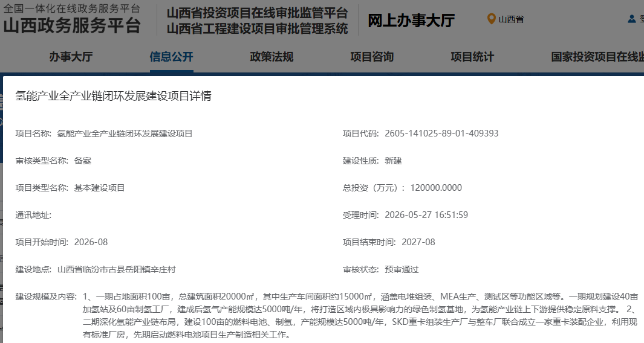The image size is (644, 343).
Task: Click 山西省工程建设项目审批管理系统 title
Action: click(258, 29)
